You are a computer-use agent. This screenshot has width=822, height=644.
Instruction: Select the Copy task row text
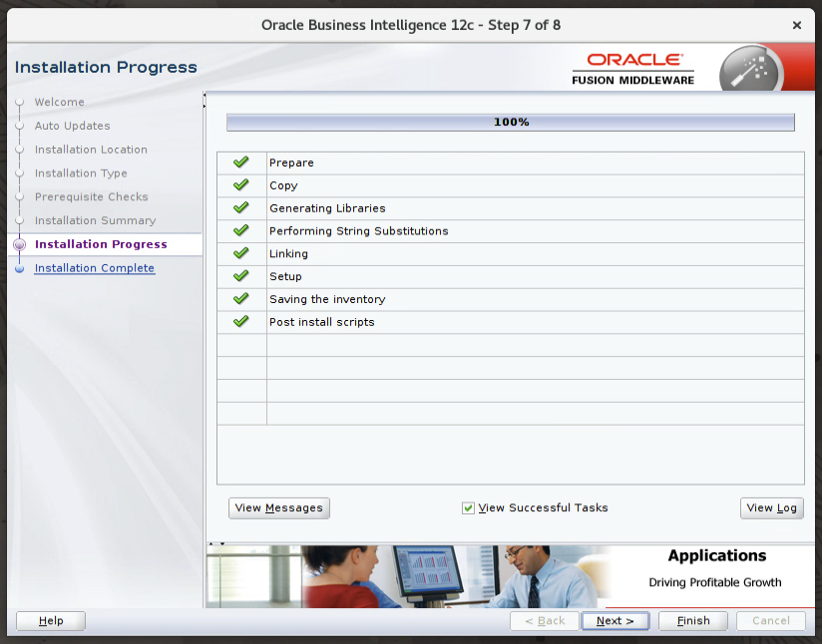click(x=283, y=185)
